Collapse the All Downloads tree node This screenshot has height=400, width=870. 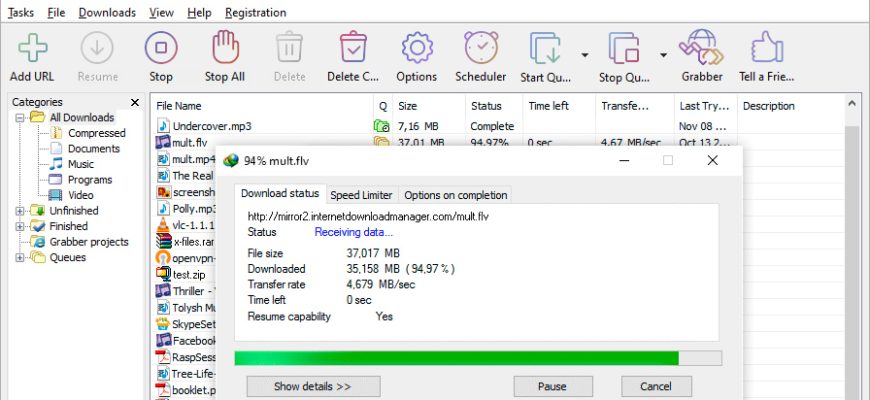pyautogui.click(x=20, y=118)
